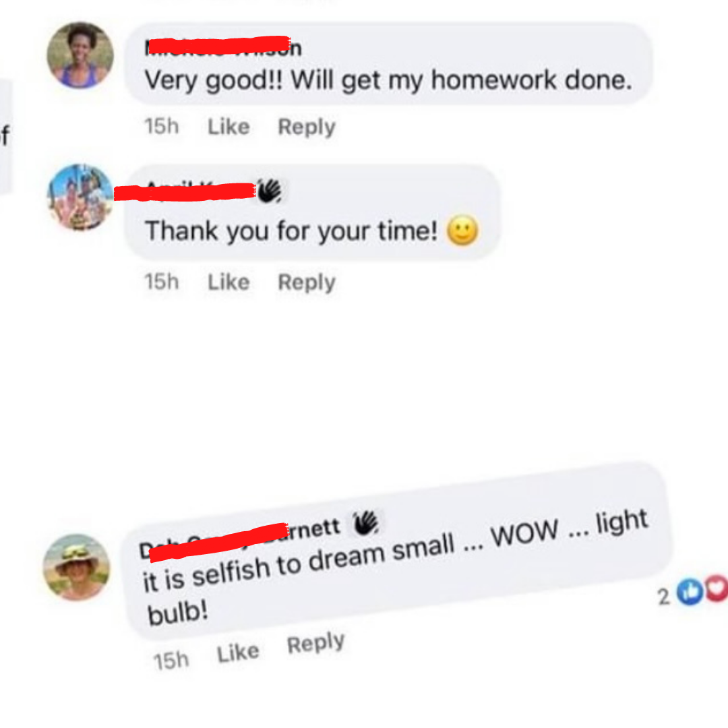Click 15h timestamp under 'Very good!!' comment
This screenshot has height=728, width=728.
162,126
